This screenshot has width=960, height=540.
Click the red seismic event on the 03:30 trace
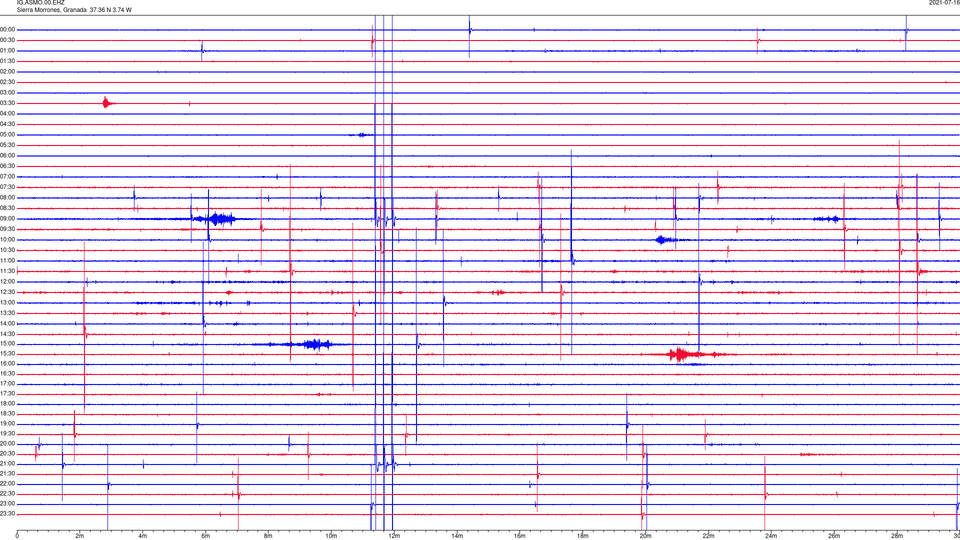[x=108, y=103]
